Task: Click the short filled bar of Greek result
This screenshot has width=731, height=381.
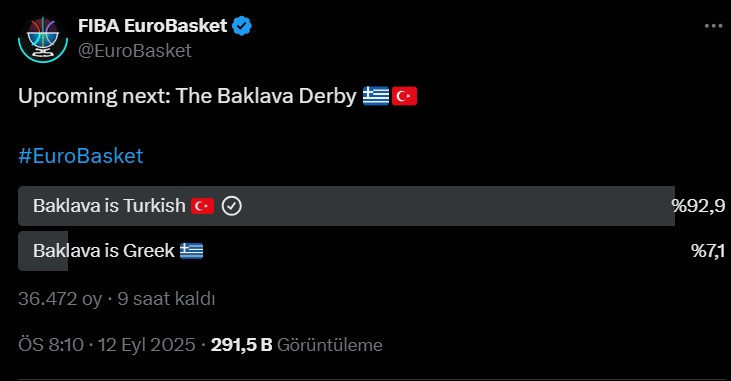Action: (x=43, y=250)
